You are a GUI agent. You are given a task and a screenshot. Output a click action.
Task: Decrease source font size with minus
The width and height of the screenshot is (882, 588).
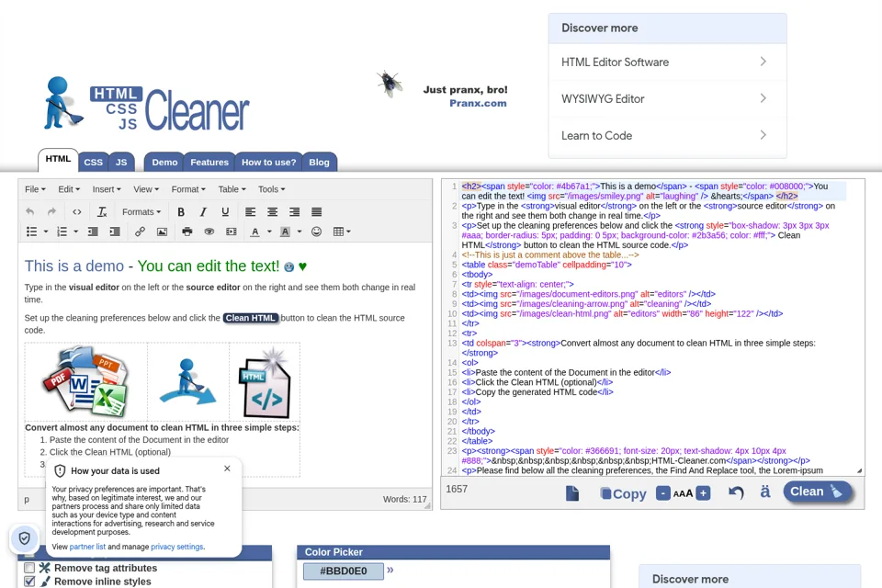coord(663,493)
